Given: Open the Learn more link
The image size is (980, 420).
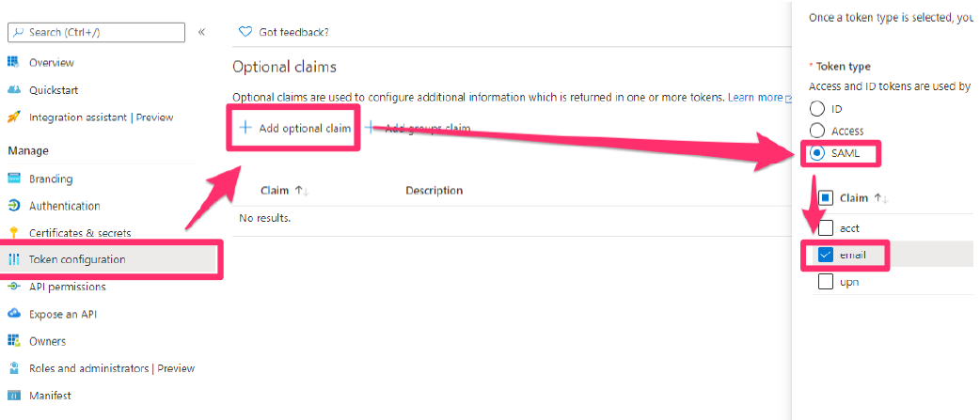Looking at the screenshot, I should 755,98.
